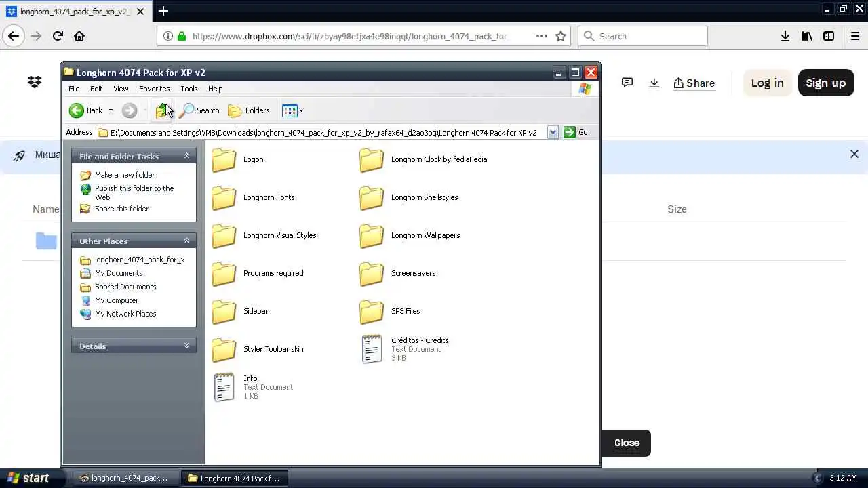Viewport: 868px width, 488px height.
Task: Click Make a new folder
Action: (125, 175)
